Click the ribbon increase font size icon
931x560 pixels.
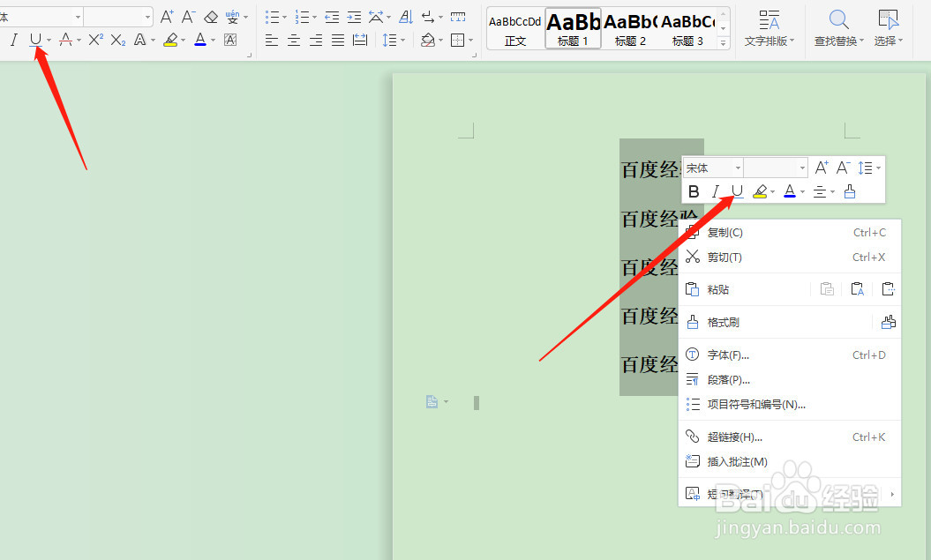coord(167,17)
